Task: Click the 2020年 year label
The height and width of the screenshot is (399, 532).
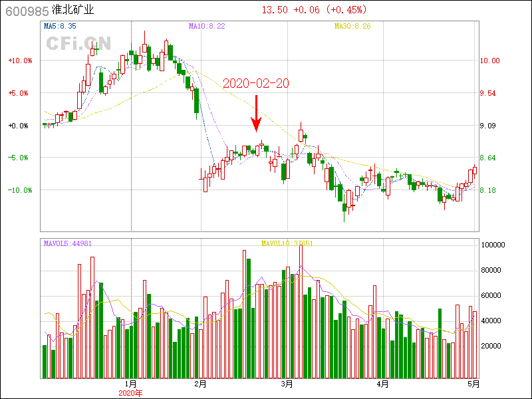Action: (x=131, y=393)
